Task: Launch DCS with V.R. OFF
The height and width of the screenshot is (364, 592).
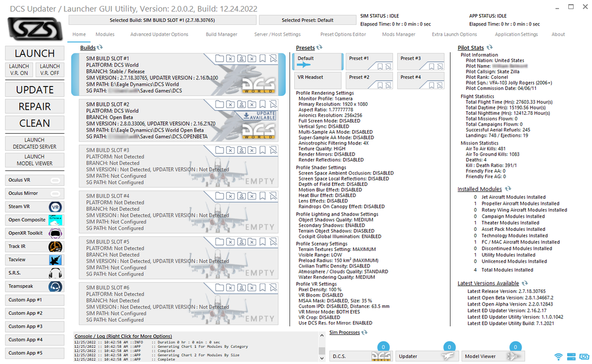Action: click(50, 69)
